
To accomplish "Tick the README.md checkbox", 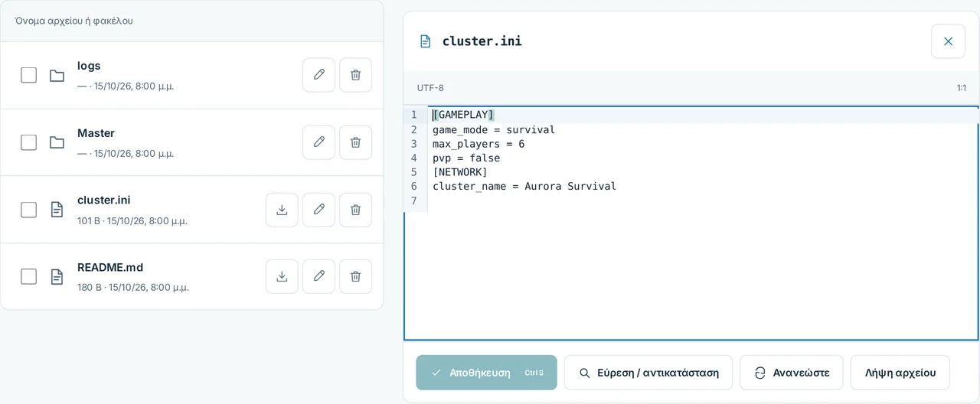I will click(28, 276).
